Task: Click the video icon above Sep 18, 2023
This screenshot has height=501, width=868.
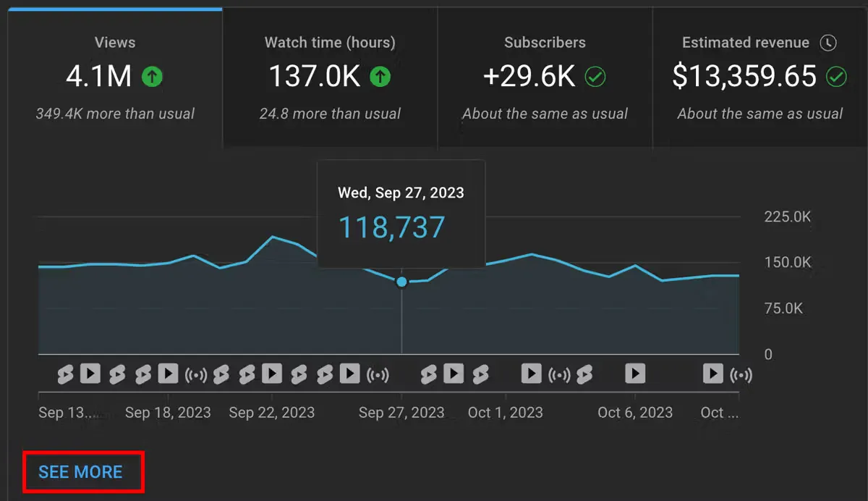Action: (x=168, y=374)
